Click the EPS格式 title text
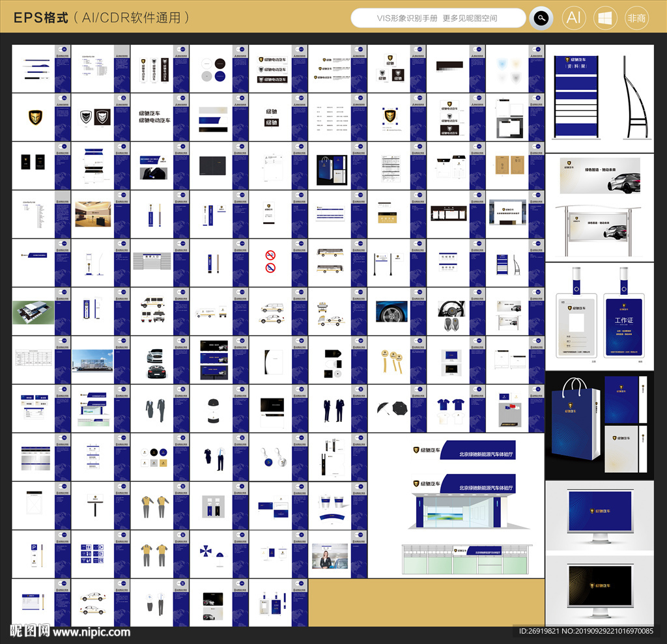 coord(41,18)
